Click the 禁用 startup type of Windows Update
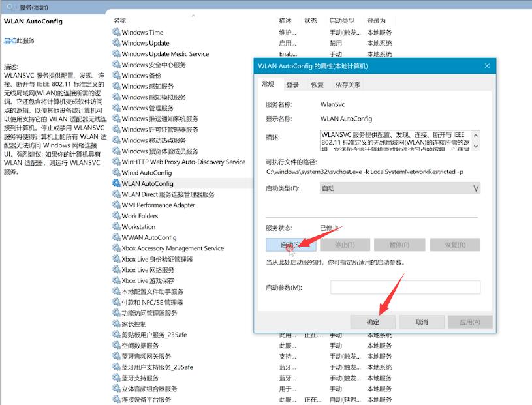Viewport: 532px width, 405px height. (x=336, y=44)
